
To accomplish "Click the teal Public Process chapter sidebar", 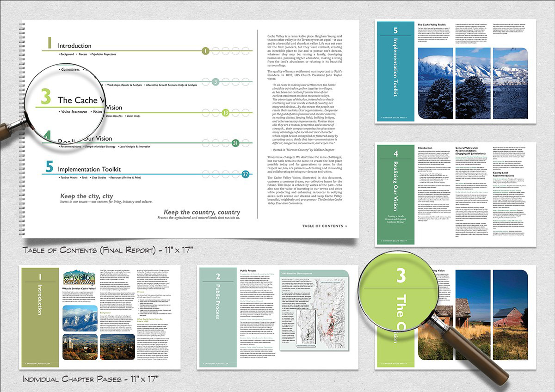I will [x=217, y=317].
